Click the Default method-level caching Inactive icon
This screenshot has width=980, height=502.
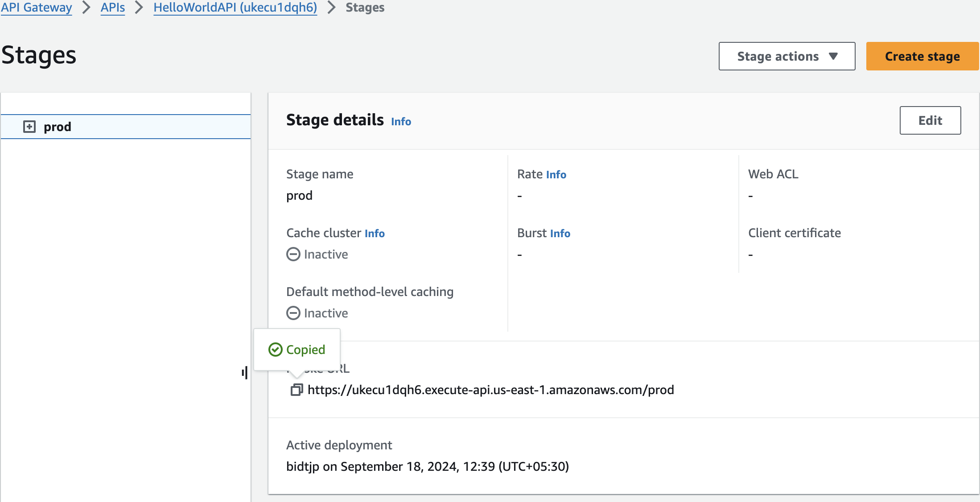pos(293,313)
